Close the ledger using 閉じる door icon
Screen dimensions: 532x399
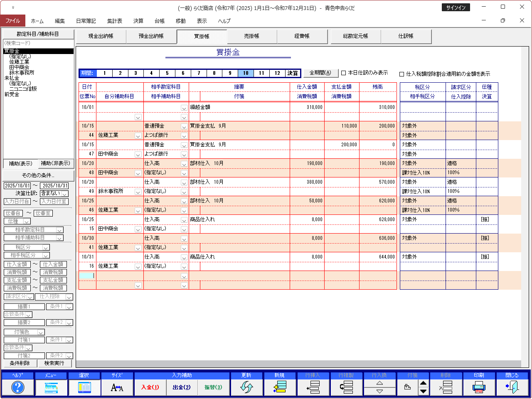tap(512, 387)
